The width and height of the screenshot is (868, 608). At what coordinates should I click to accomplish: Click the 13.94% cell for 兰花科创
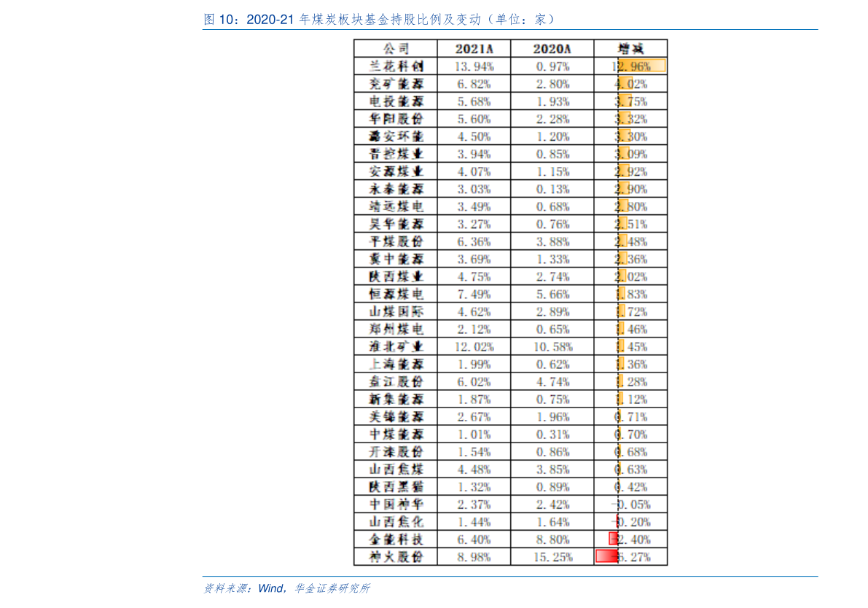pos(474,66)
